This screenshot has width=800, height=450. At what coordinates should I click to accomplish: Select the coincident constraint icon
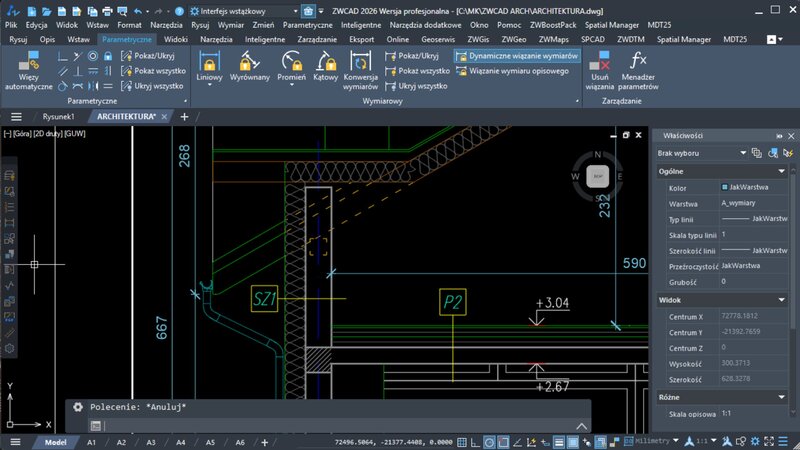[62, 56]
